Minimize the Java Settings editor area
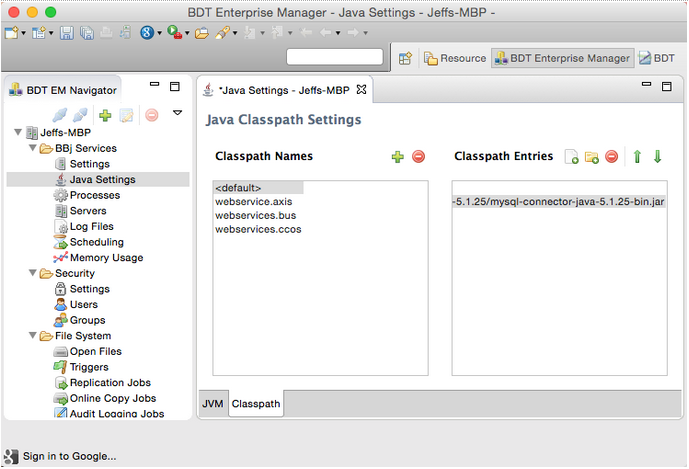Image resolution: width=689 pixels, height=469 pixels. [646, 84]
